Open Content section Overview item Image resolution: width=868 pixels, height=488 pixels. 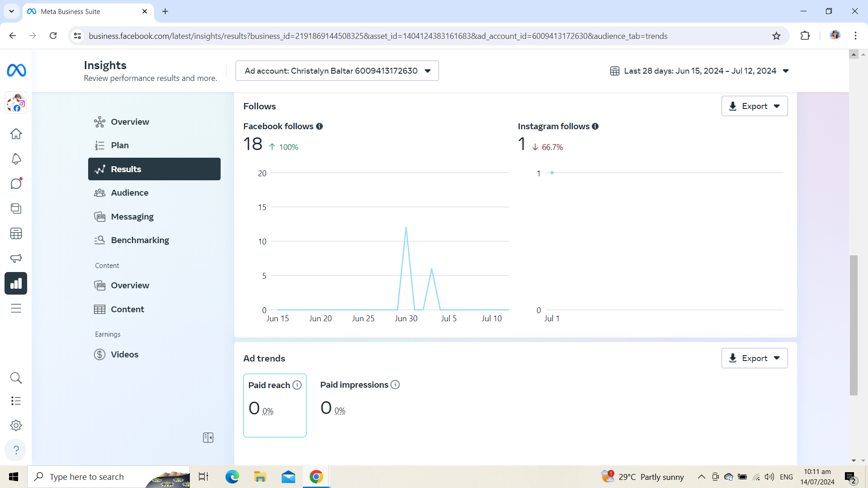[154, 285]
